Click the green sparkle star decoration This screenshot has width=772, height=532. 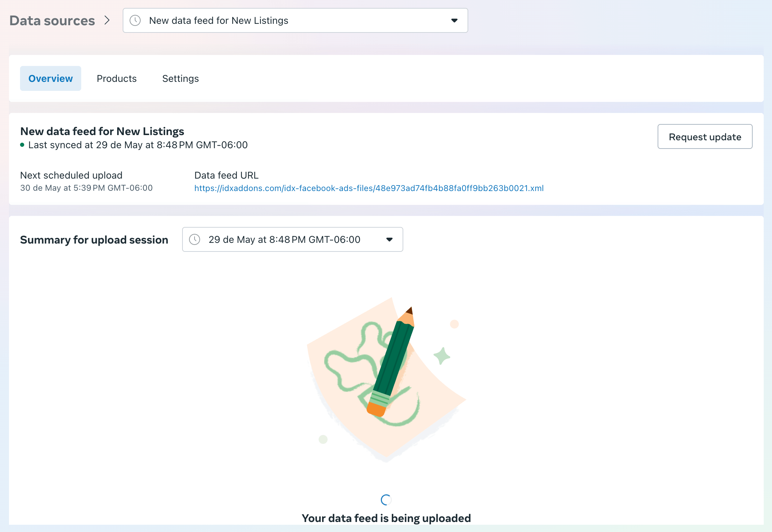pyautogui.click(x=442, y=356)
